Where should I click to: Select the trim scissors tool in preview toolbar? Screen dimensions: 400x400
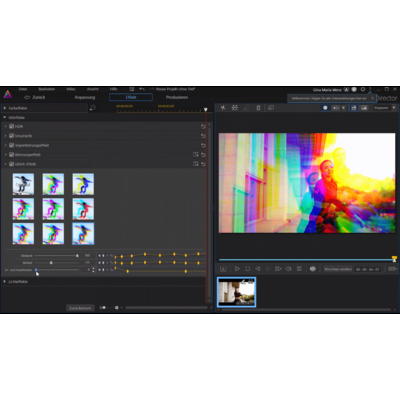[223, 108]
